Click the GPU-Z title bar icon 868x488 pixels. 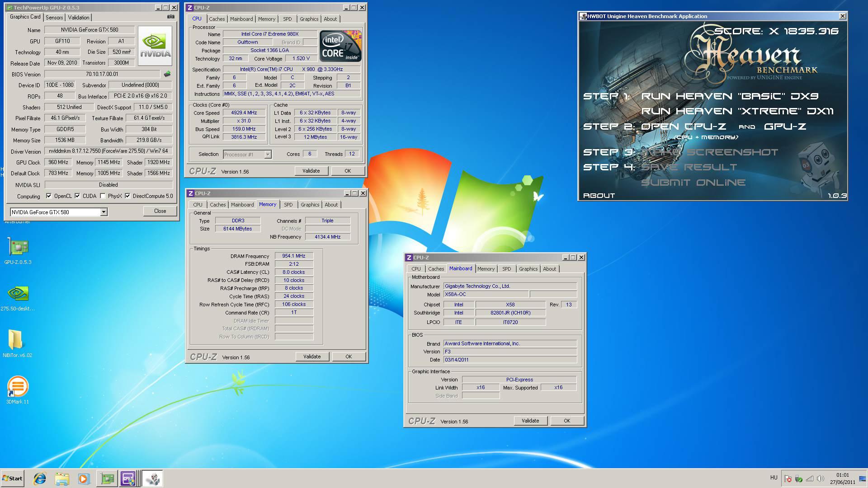pyautogui.click(x=9, y=8)
